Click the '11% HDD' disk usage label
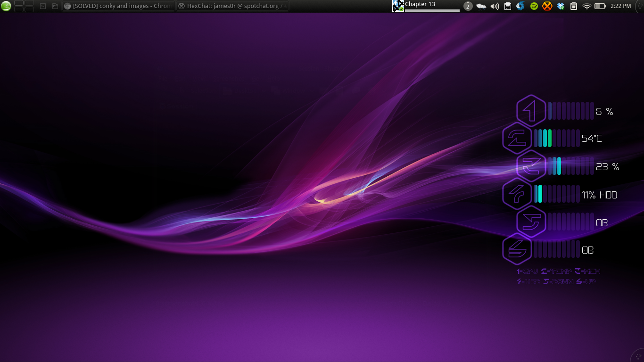 [x=600, y=195]
